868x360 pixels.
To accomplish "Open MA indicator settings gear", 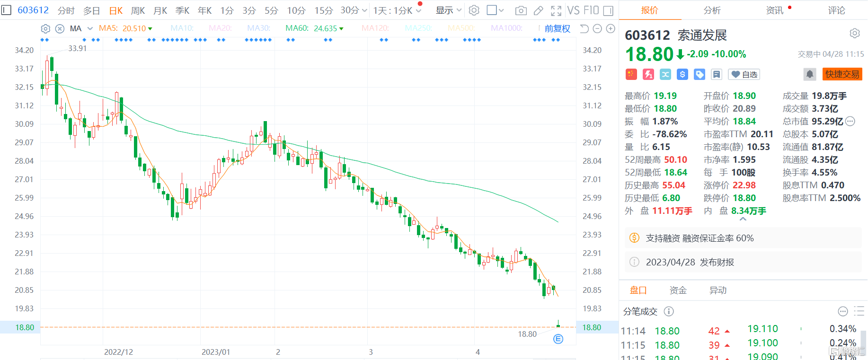I will [45, 28].
